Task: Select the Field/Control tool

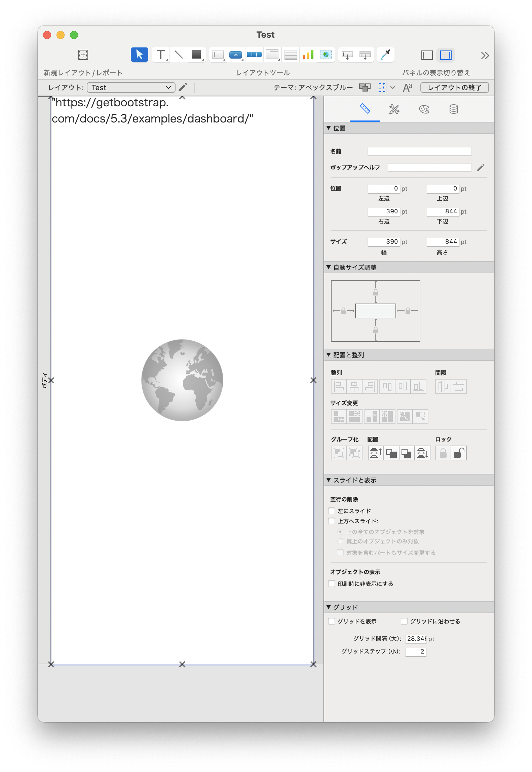Action: [218, 55]
